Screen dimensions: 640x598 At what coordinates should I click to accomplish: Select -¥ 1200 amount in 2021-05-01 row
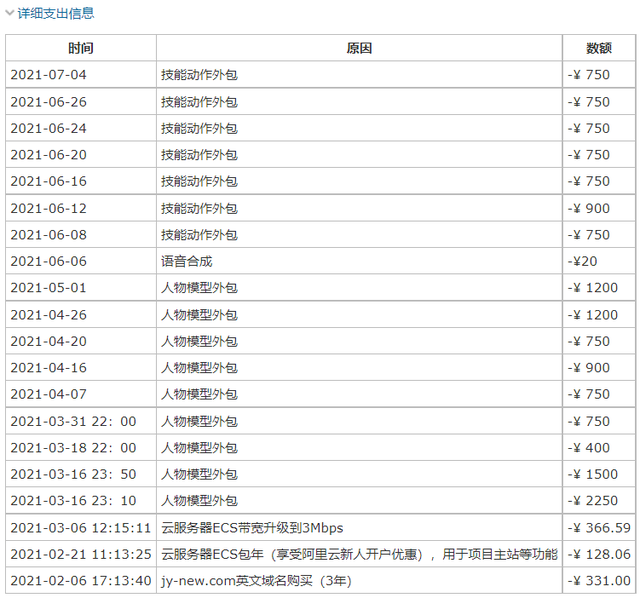pos(599,287)
